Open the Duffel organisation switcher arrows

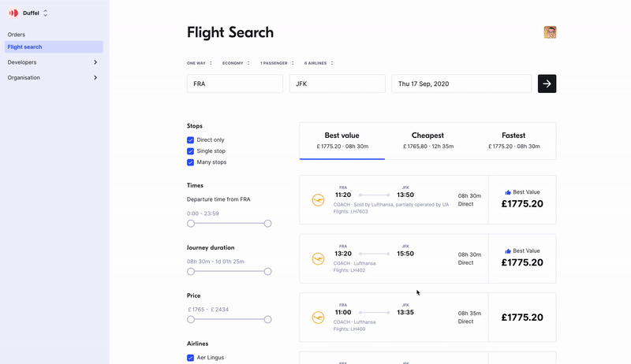46,13
